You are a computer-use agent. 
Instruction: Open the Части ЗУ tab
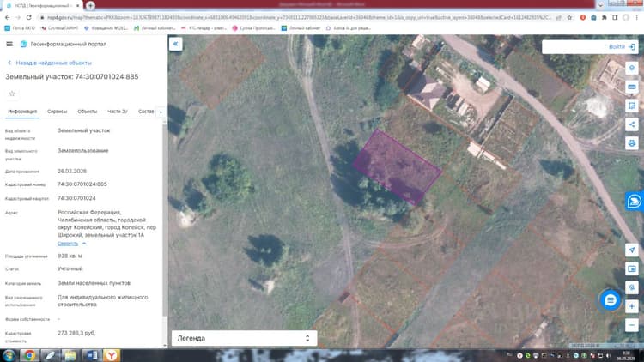pyautogui.click(x=118, y=112)
